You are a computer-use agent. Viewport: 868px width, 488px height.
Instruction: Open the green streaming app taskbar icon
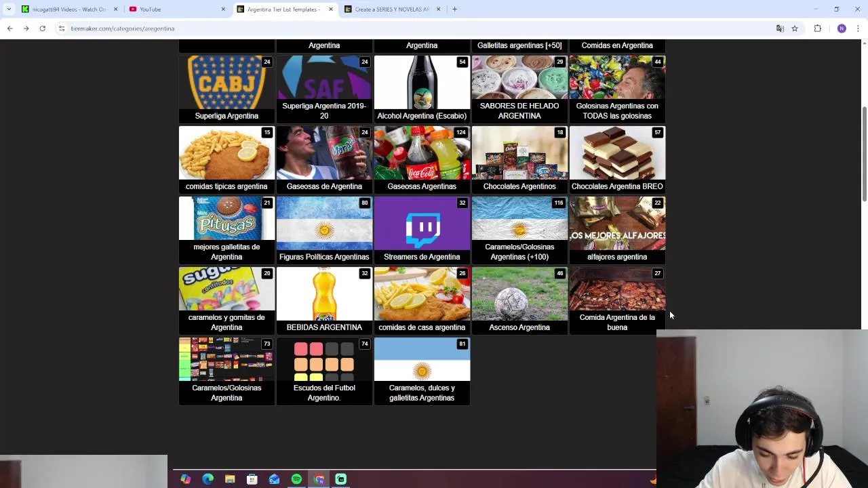pos(340,479)
